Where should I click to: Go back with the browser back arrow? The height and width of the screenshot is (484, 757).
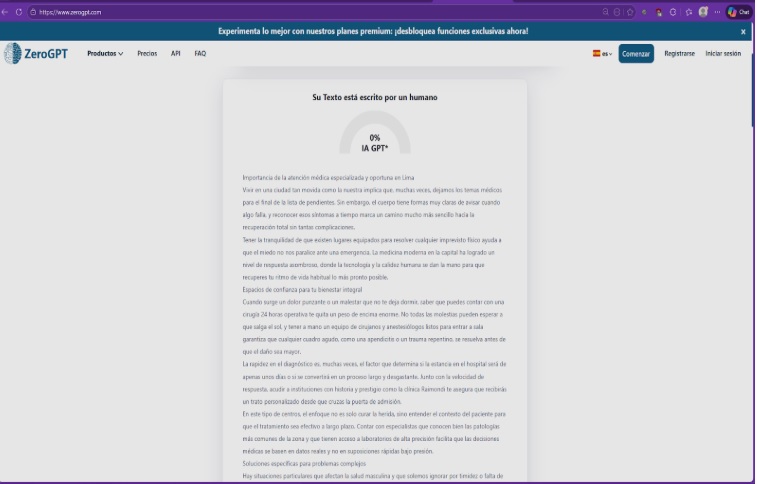[6, 11]
